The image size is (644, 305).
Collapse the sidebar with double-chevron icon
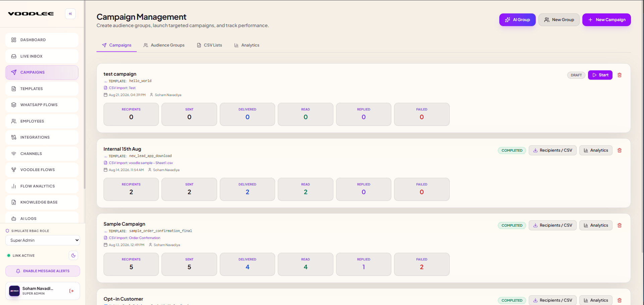70,14
